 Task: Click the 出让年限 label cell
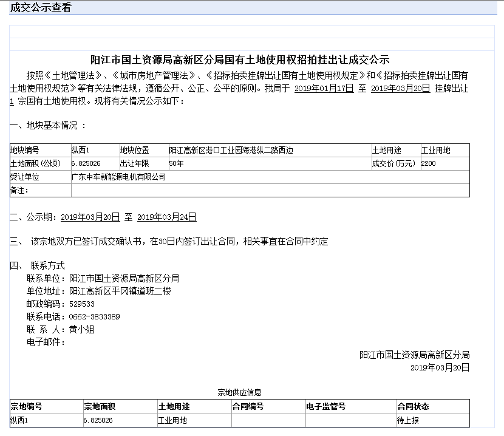(144, 163)
